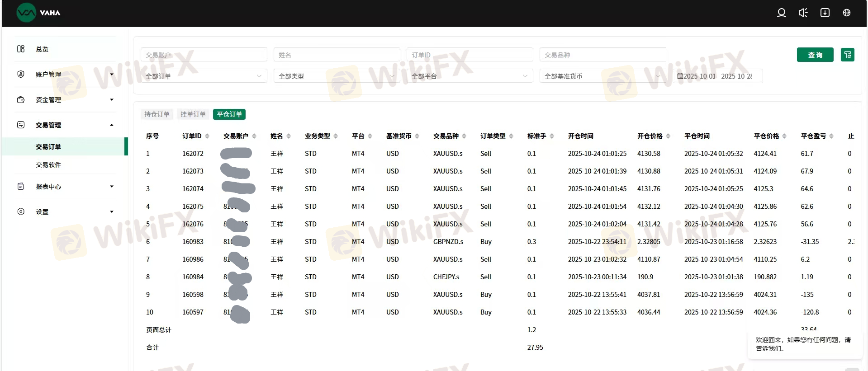
Task: Click the 账户管理 sidebar icon
Action: click(x=21, y=74)
